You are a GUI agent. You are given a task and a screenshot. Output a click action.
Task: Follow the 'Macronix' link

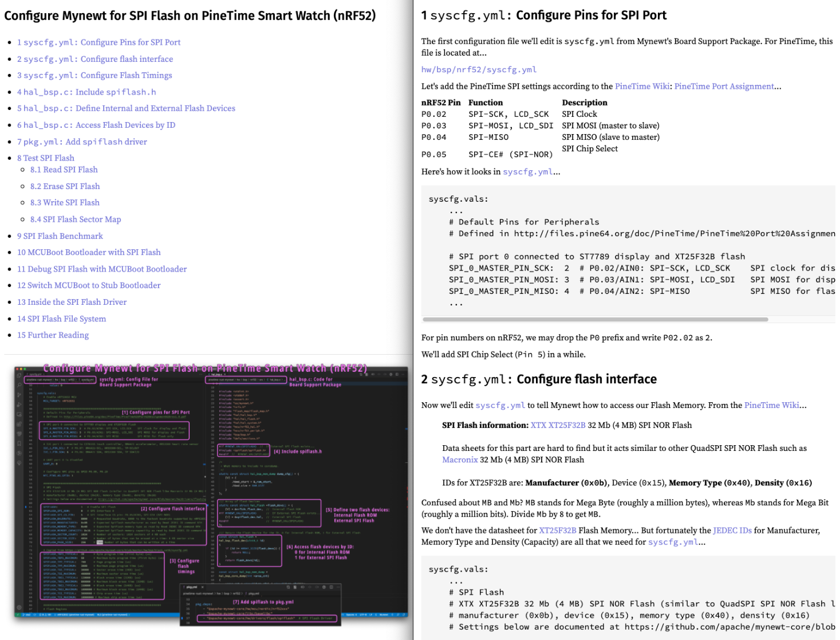[460, 460]
